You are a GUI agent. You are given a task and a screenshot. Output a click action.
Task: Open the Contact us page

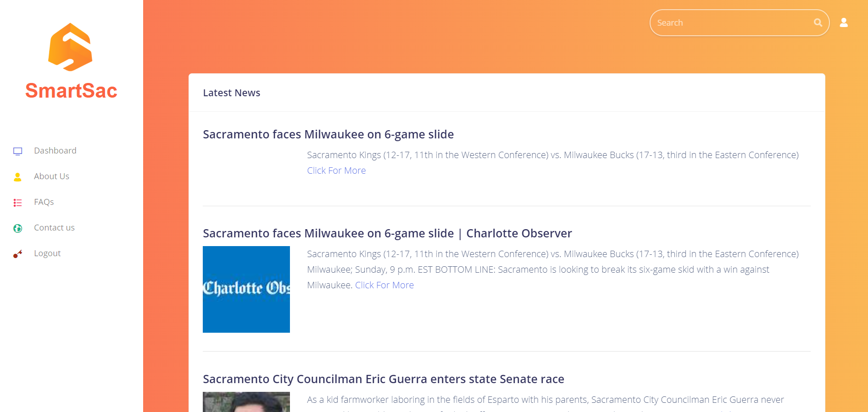(54, 228)
